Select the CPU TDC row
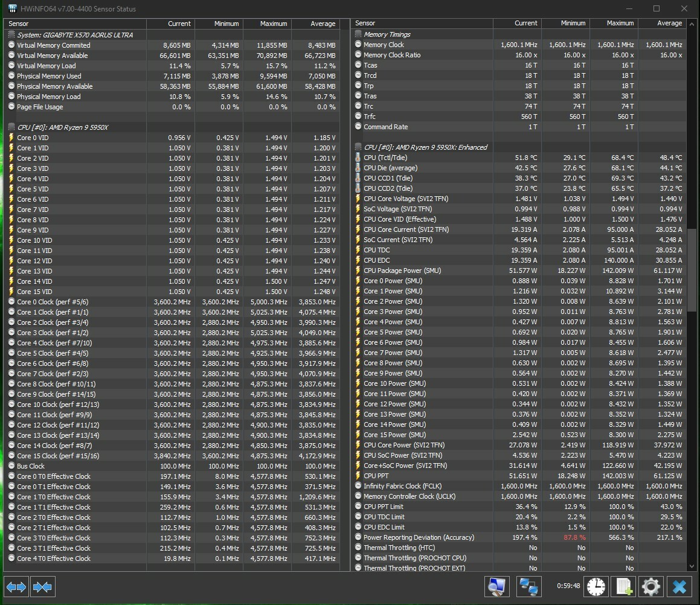Viewport: 700px width, 605px height. pos(518,250)
